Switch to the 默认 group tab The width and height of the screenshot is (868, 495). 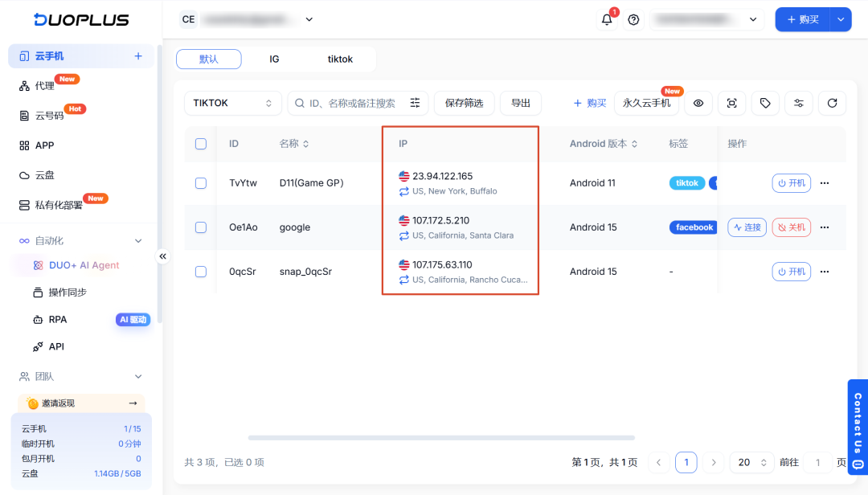[209, 59]
